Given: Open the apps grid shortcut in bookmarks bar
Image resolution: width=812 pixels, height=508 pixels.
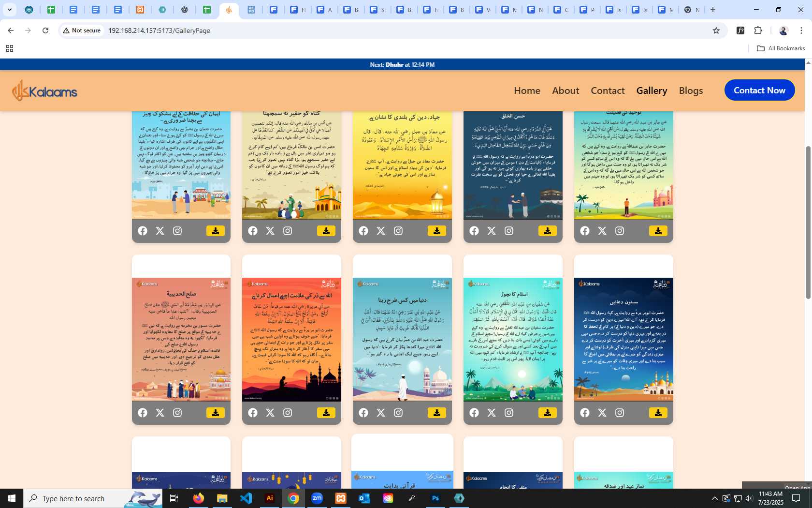Looking at the screenshot, I should [9, 48].
